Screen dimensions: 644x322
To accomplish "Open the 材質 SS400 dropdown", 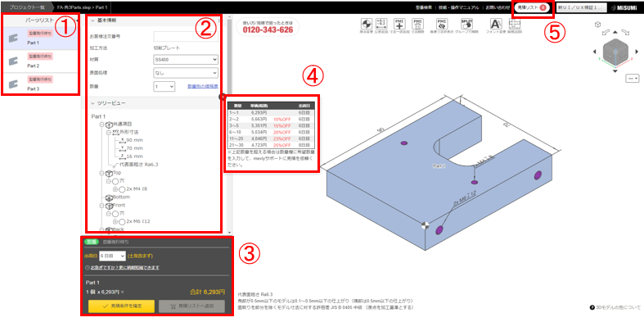I will point(186,60).
